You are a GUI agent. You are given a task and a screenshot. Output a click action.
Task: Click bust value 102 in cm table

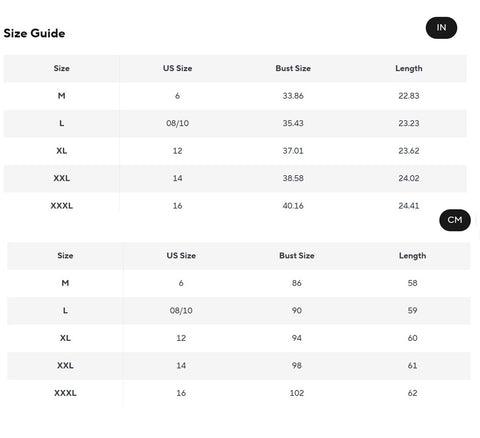coord(297,393)
